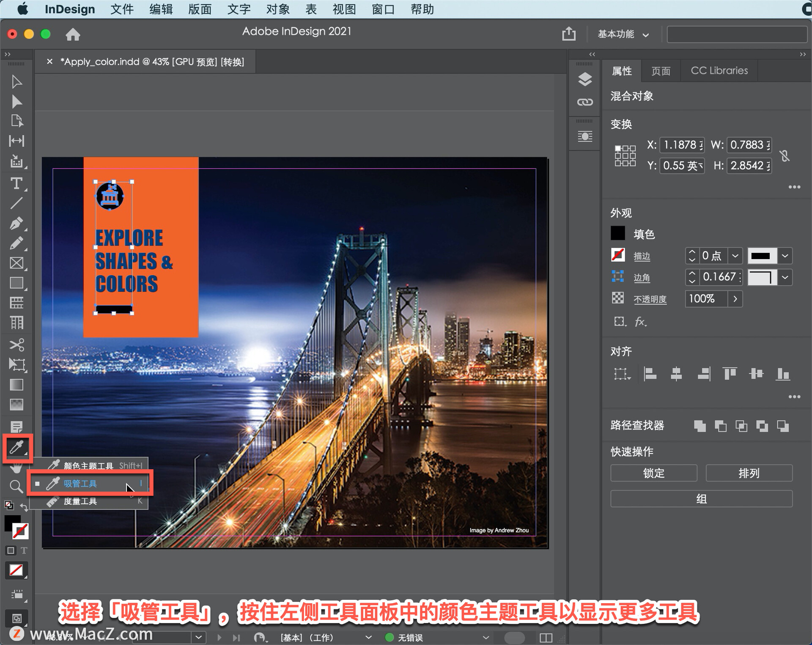Select the Type tool
This screenshot has height=645, width=812.
pyautogui.click(x=16, y=183)
